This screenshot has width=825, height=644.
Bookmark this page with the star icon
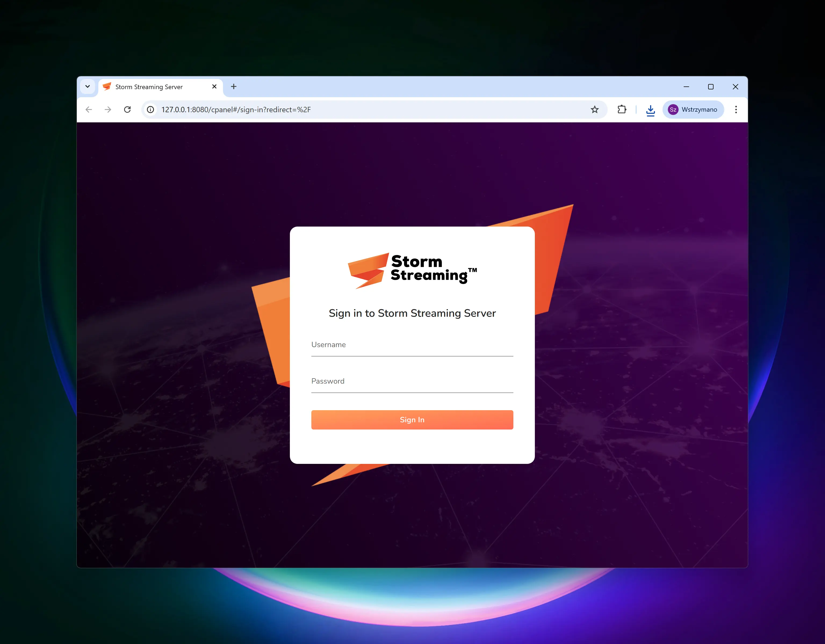coord(595,110)
